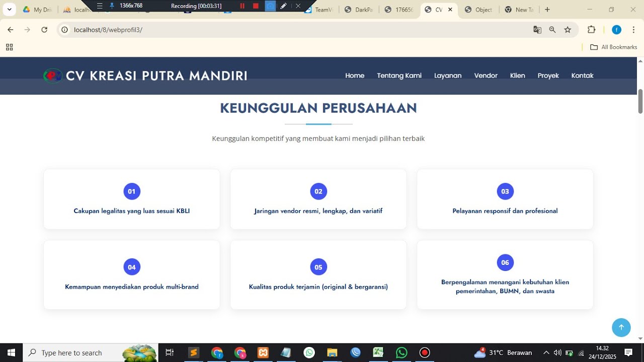Switch to the DarkPa tab

point(359,10)
